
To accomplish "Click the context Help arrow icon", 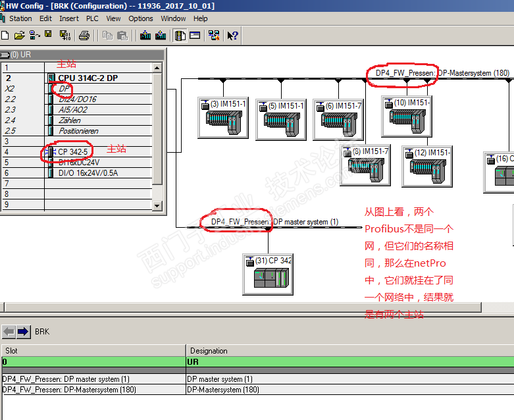I will [x=232, y=36].
